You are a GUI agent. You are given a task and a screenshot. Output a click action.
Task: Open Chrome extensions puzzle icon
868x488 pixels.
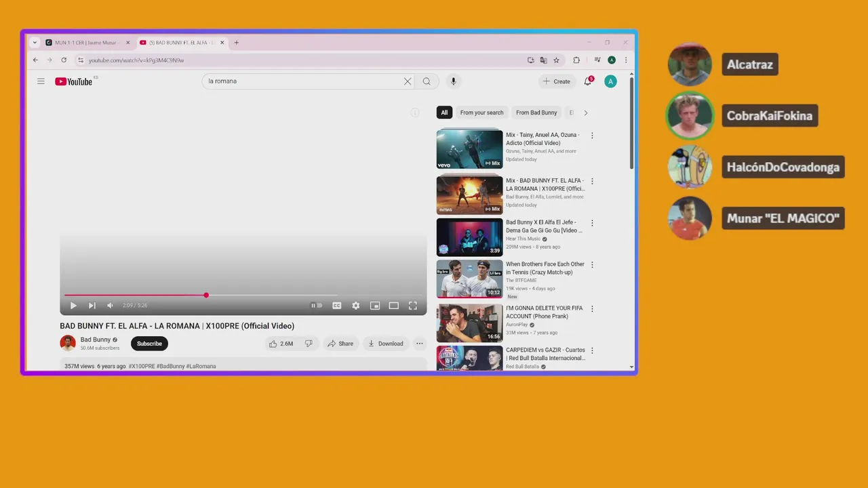[x=576, y=60]
